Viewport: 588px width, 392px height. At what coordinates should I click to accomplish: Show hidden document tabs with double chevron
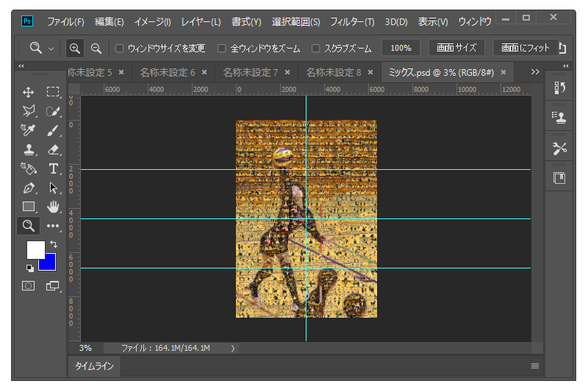click(535, 71)
